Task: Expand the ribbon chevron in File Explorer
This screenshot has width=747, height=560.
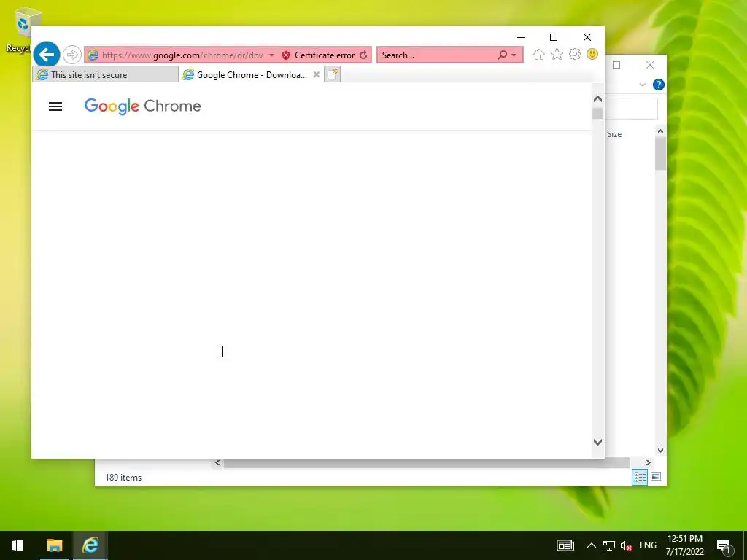Action: click(x=642, y=85)
